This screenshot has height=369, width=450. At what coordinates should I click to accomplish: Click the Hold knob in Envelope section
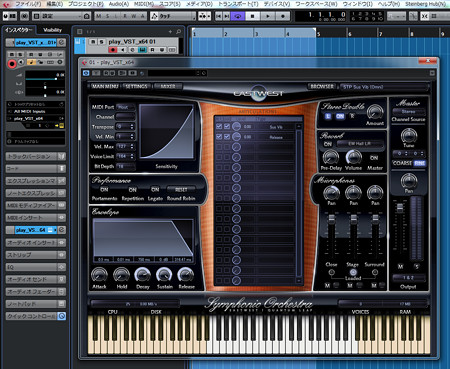pos(121,275)
